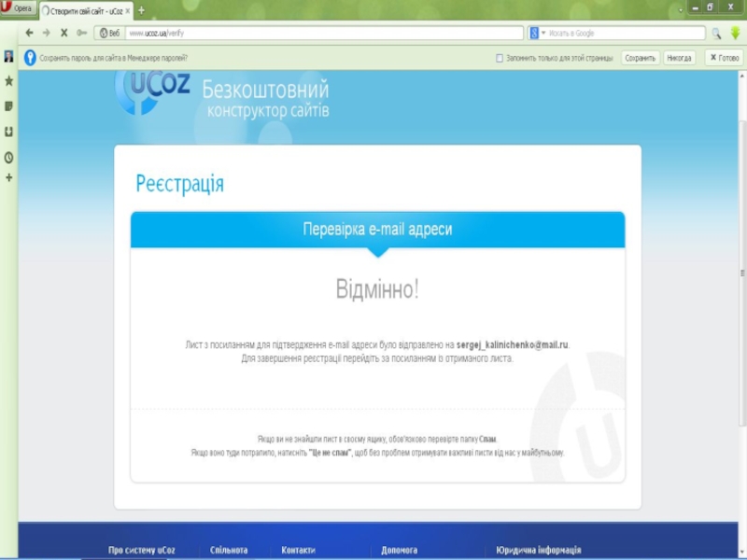Go back to previous page

click(29, 33)
